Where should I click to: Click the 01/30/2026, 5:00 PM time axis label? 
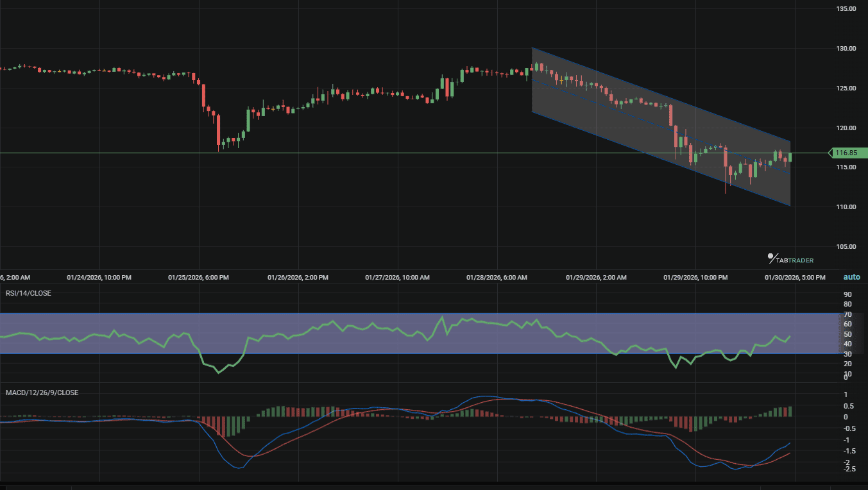point(796,277)
